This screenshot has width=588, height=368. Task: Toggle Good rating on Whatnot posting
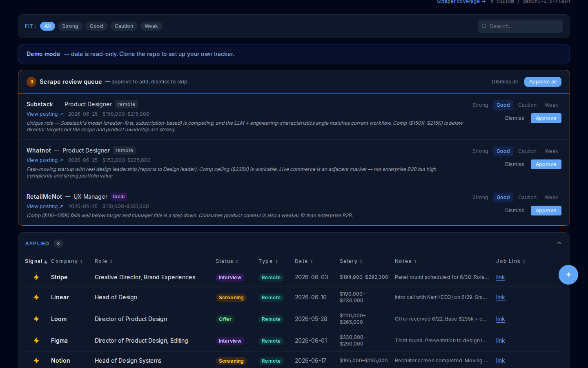tap(503, 151)
